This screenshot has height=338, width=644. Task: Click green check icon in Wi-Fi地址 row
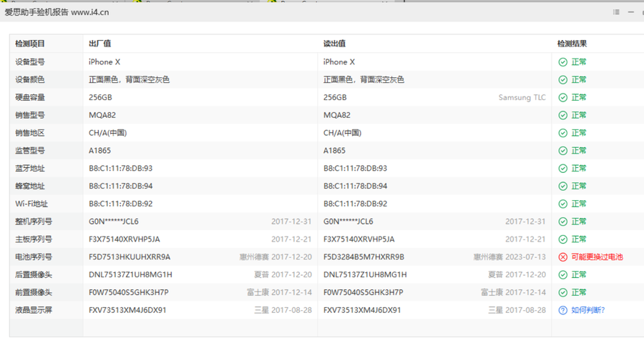point(563,204)
